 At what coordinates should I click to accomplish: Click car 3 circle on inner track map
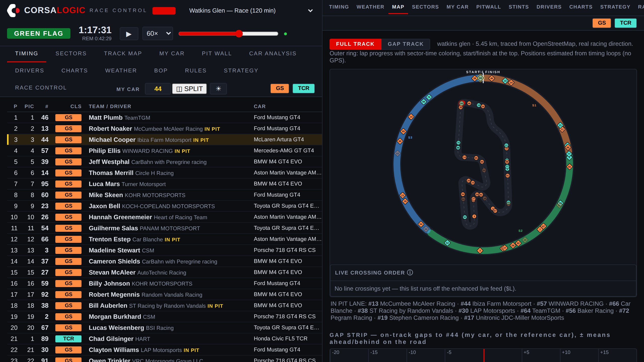point(474,216)
